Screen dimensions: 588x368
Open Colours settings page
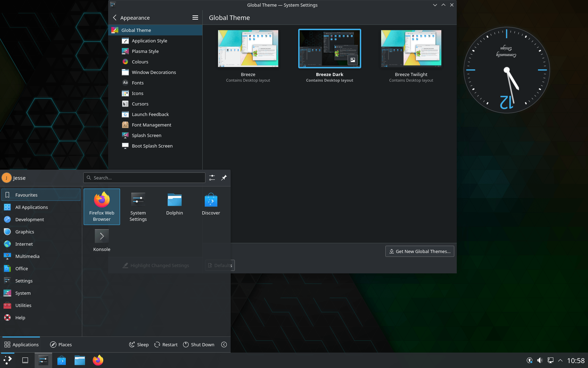point(155,62)
